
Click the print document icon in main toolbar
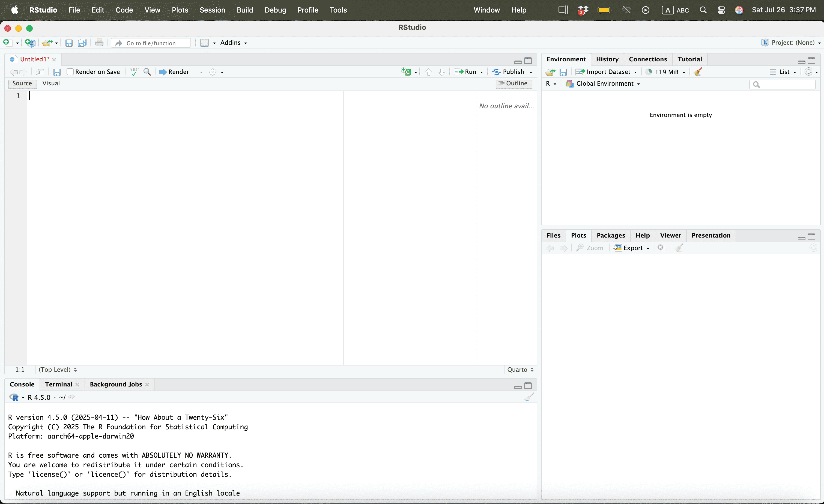pyautogui.click(x=99, y=43)
